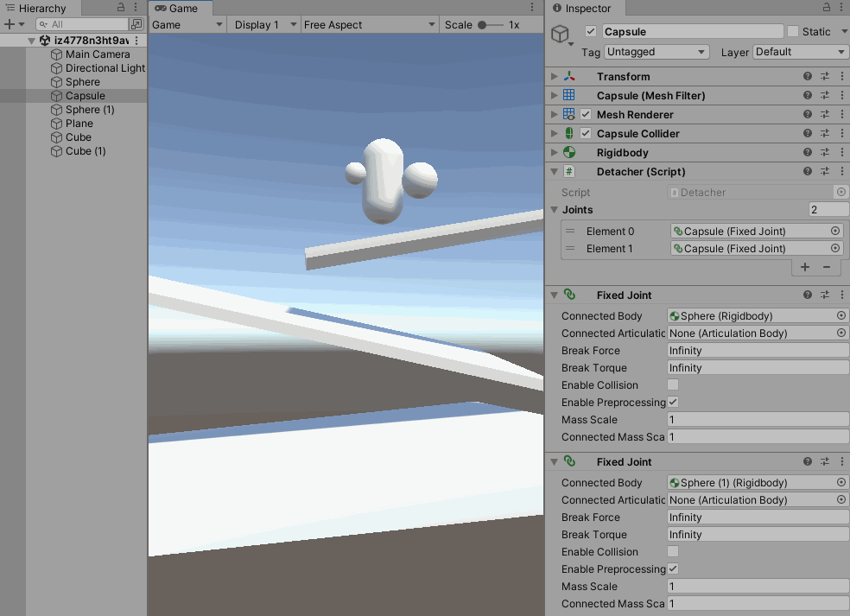Enable Collision on the first Fixed Joint
The image size is (850, 616).
click(x=672, y=384)
